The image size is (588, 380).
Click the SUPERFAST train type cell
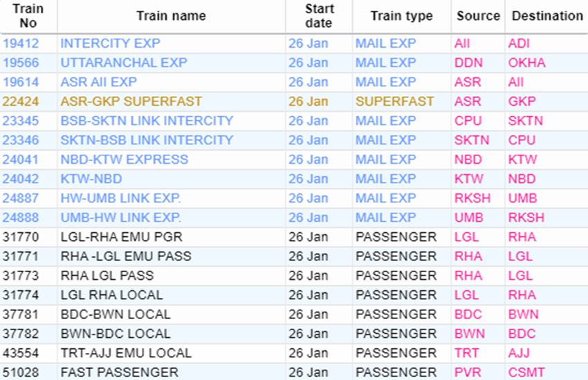point(395,102)
